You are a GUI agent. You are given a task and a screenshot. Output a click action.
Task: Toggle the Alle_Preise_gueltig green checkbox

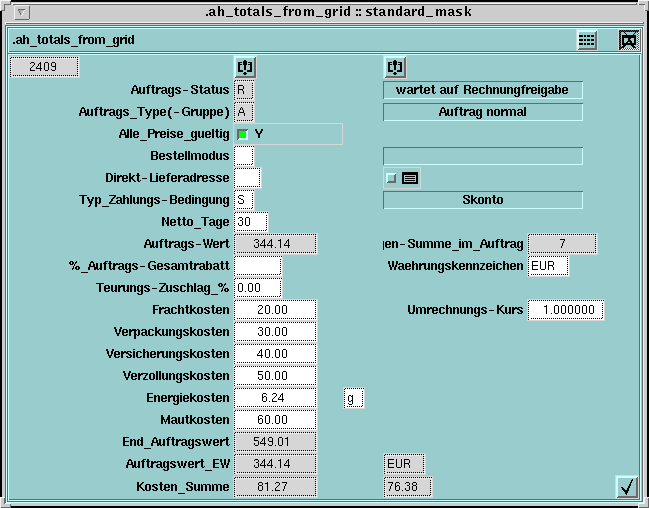click(242, 134)
